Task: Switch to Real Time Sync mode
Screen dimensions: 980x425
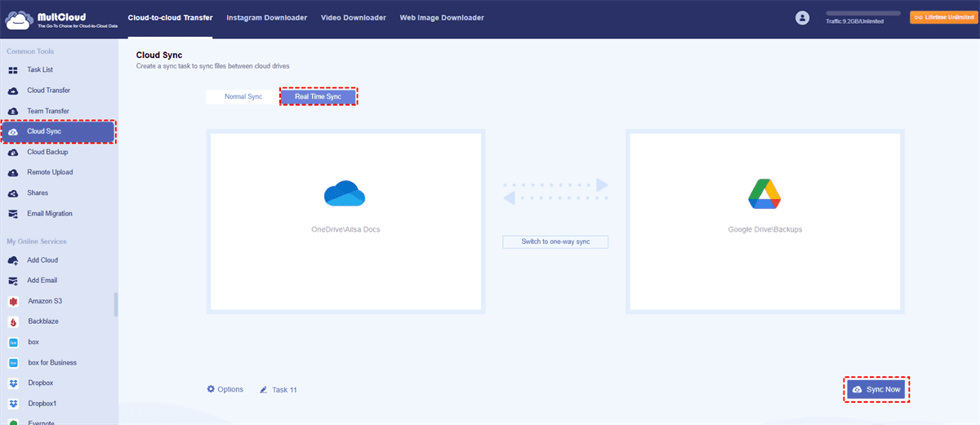Action: [x=318, y=96]
